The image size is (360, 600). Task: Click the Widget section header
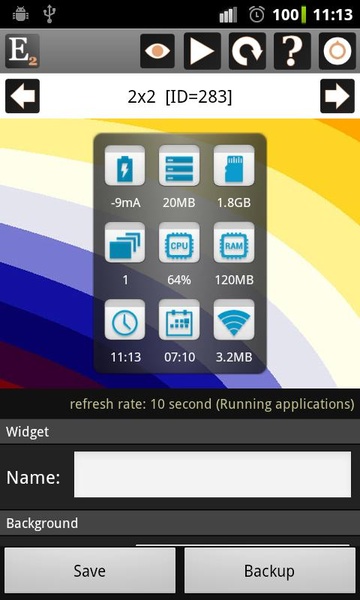point(180,432)
